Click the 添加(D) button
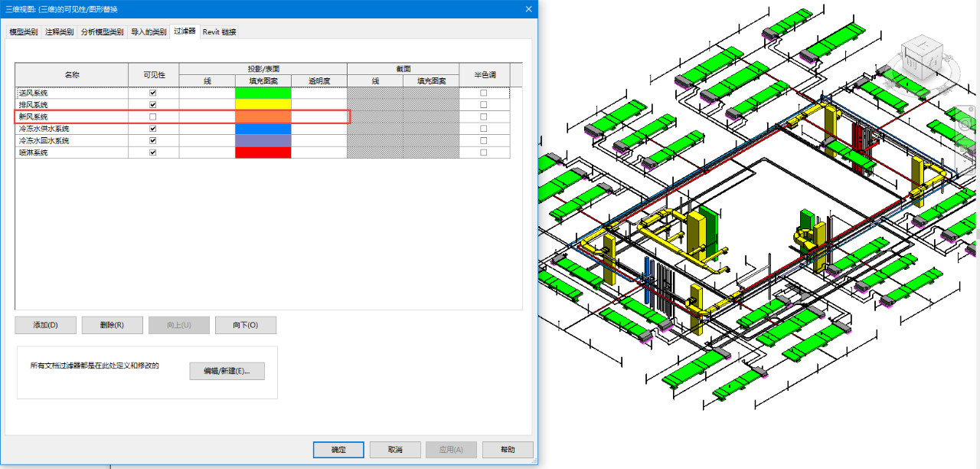The image size is (980, 469). pos(45,325)
